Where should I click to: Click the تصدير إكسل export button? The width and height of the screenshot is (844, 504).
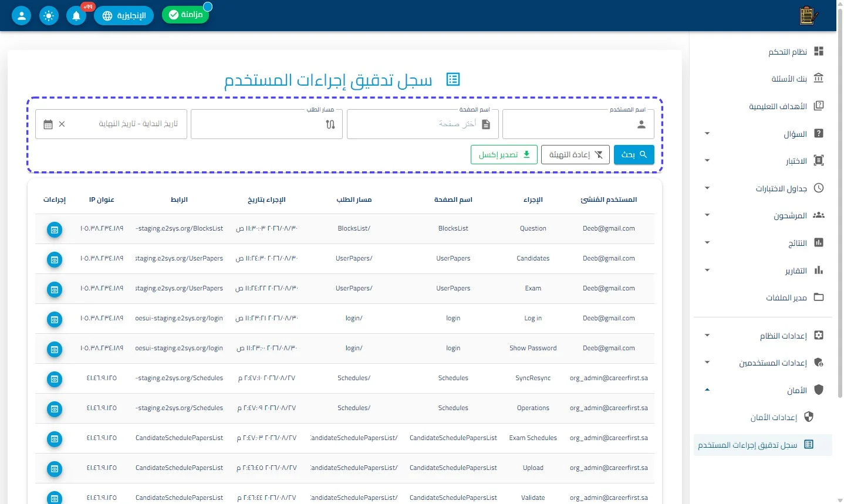point(504,155)
